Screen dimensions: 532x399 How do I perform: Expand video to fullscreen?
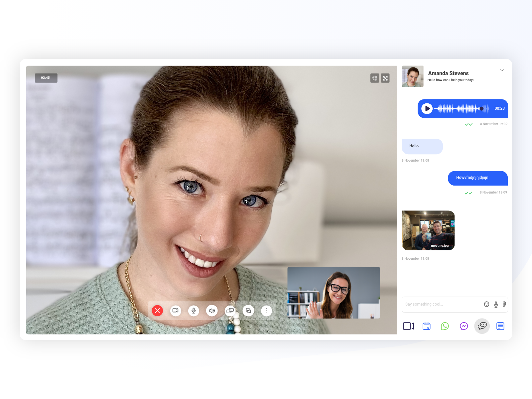[385, 78]
